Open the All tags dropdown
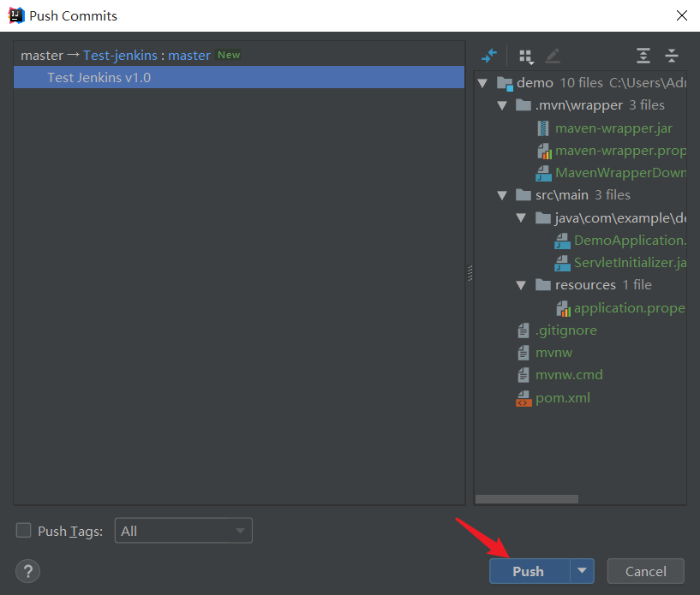The width and height of the screenshot is (700, 595). click(182, 531)
